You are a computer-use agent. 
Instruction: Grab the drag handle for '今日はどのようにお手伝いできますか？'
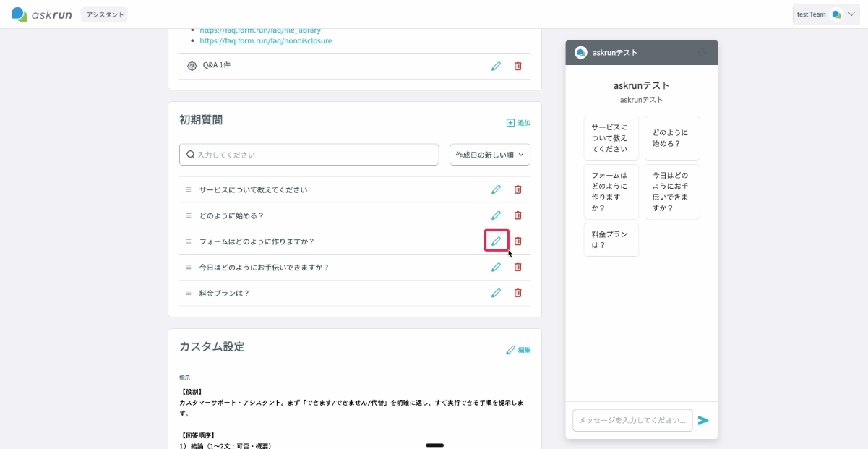pyautogui.click(x=189, y=267)
